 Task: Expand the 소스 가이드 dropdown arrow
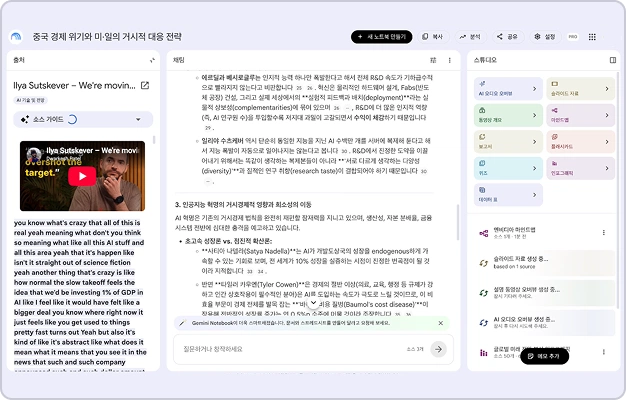(x=138, y=119)
